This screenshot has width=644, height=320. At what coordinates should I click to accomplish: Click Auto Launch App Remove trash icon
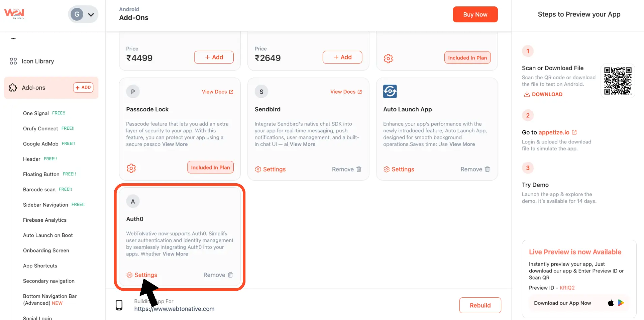pyautogui.click(x=487, y=169)
